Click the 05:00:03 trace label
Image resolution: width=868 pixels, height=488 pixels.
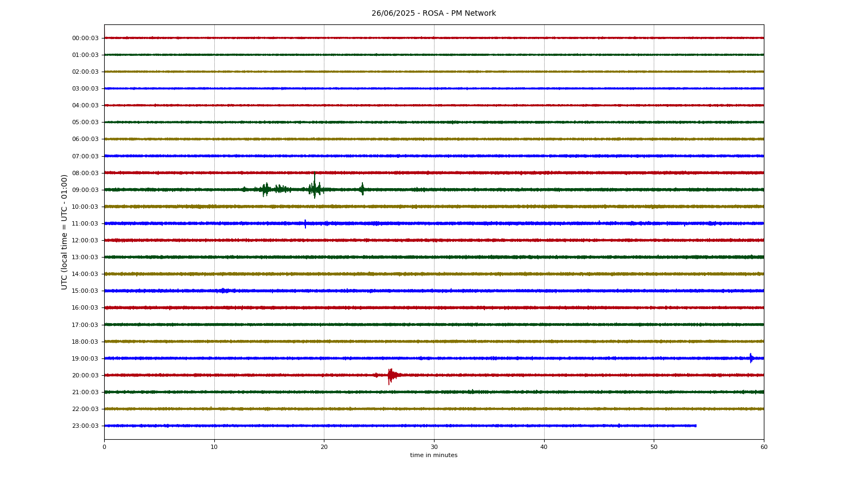(85, 122)
